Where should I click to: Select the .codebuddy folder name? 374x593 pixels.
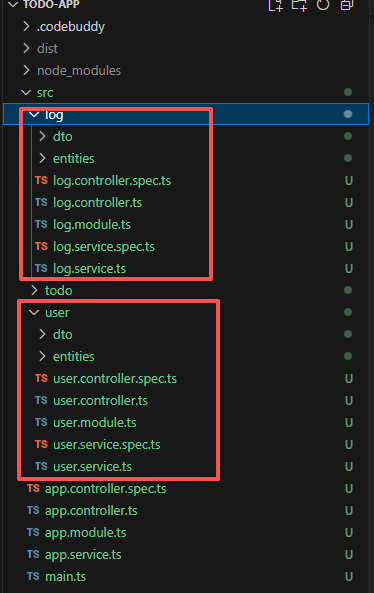(71, 27)
